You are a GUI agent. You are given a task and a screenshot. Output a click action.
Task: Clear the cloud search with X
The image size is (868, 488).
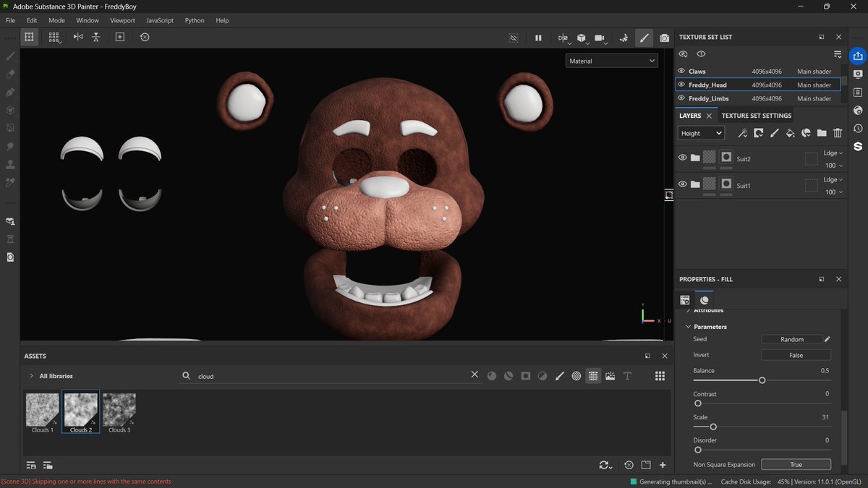[475, 374]
